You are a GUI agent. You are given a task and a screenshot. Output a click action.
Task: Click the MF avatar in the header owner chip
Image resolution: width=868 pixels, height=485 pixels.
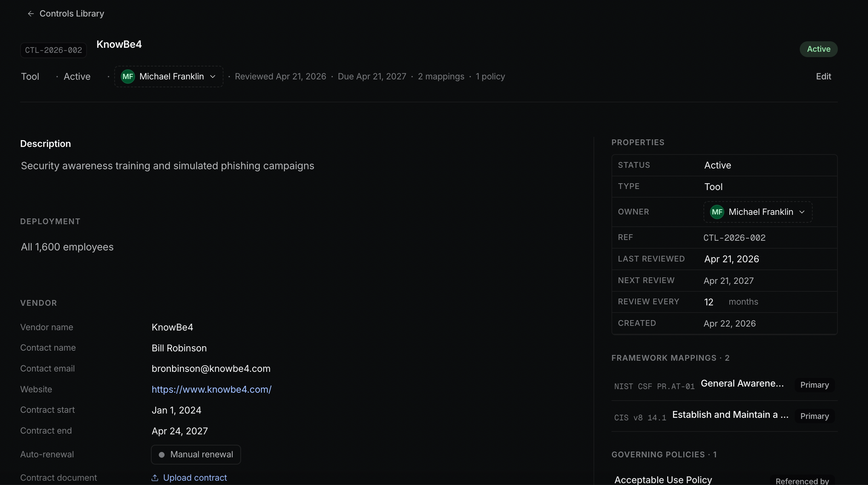tap(128, 77)
